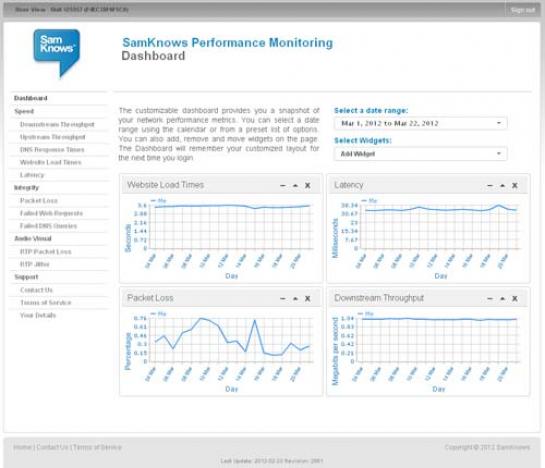Click the Select Widgets label

[x=363, y=140]
